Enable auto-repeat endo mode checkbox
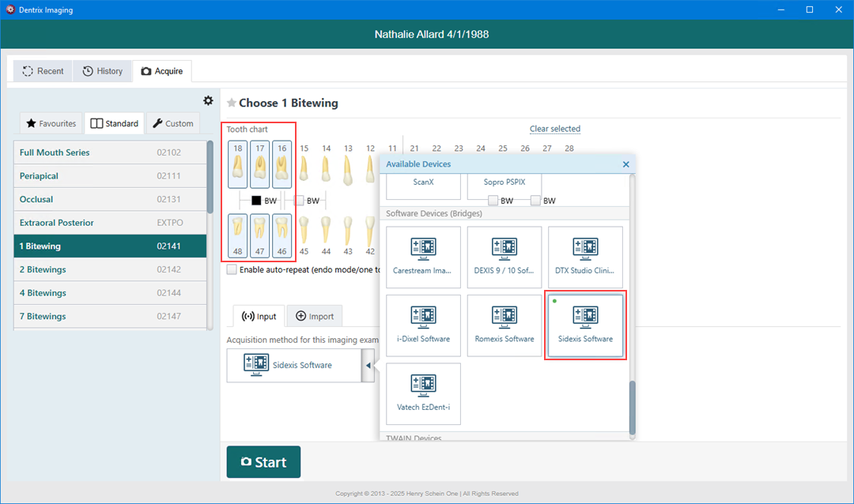Screen dimensions: 854x504 tap(232, 269)
